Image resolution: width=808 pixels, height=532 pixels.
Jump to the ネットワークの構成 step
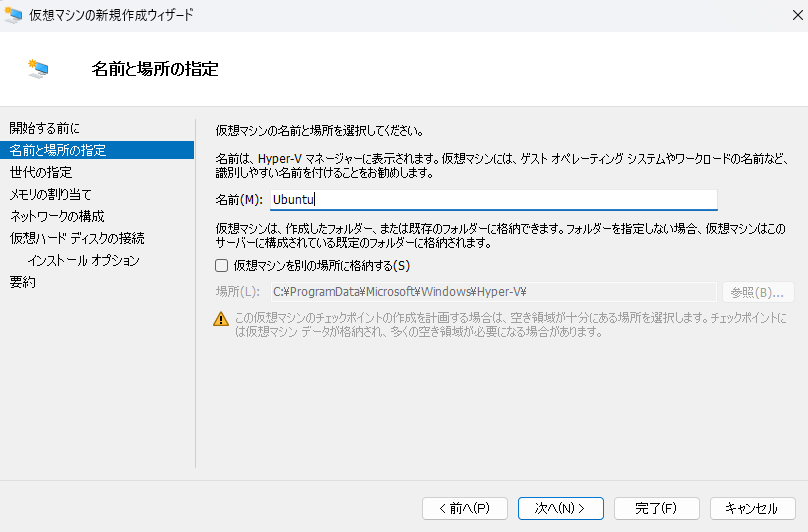57,216
